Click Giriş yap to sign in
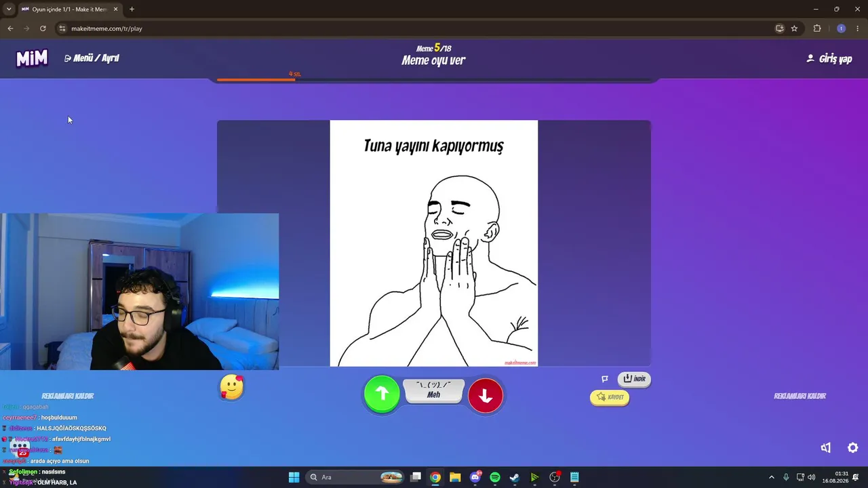 (829, 59)
